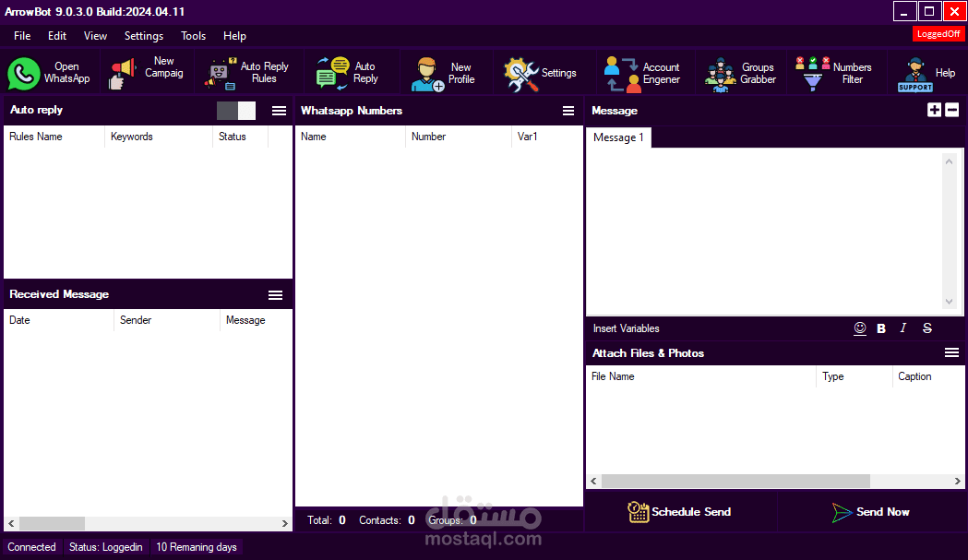This screenshot has height=560, width=968.
Task: Click the File Name column header
Action: click(x=700, y=376)
